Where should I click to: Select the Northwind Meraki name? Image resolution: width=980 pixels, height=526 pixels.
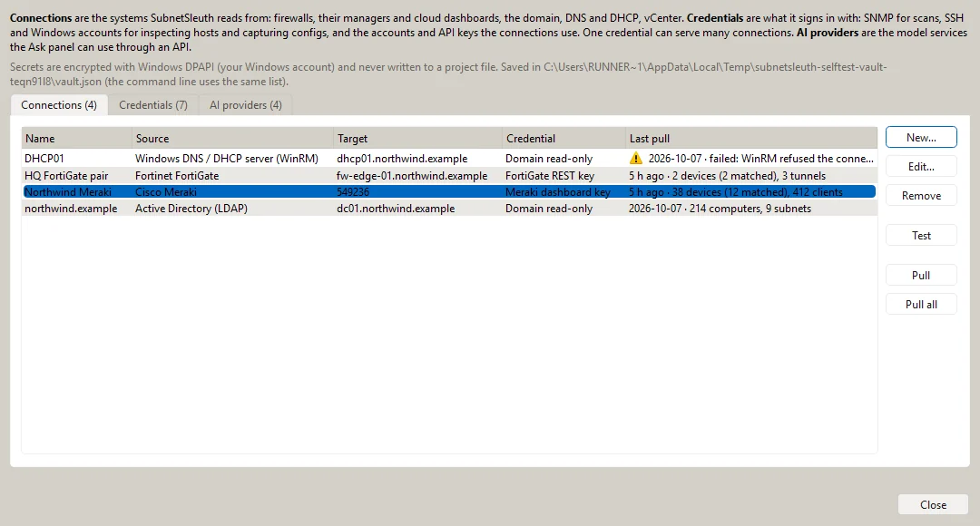tap(68, 191)
